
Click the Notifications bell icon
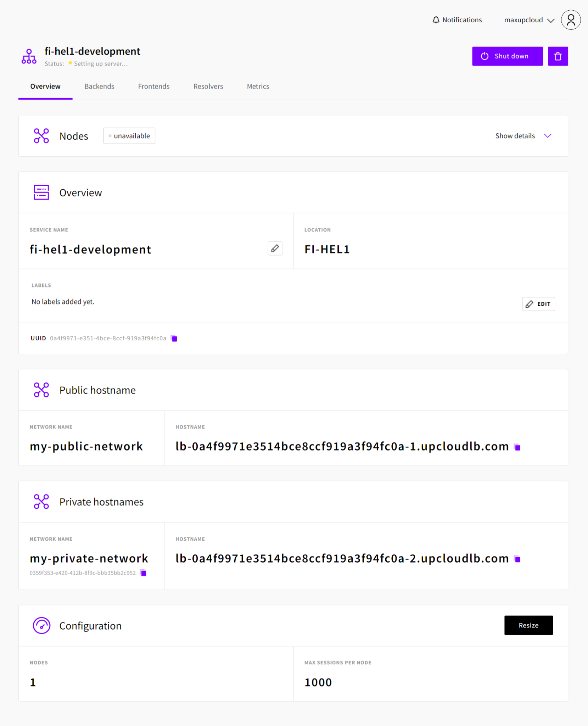pyautogui.click(x=436, y=20)
